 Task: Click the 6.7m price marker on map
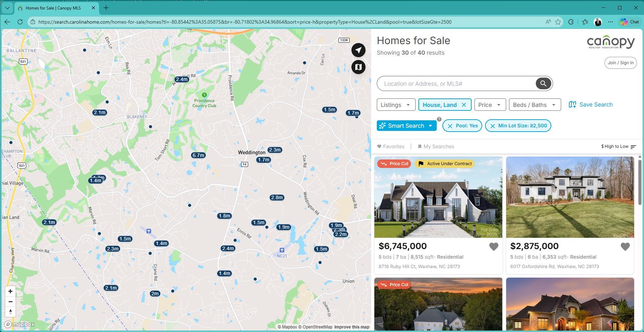pyautogui.click(x=198, y=155)
